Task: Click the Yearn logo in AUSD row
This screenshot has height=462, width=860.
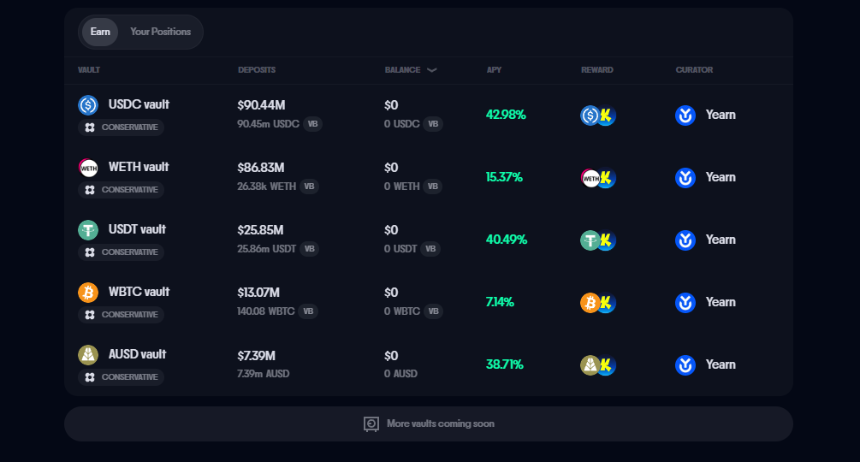Action: [x=685, y=365]
